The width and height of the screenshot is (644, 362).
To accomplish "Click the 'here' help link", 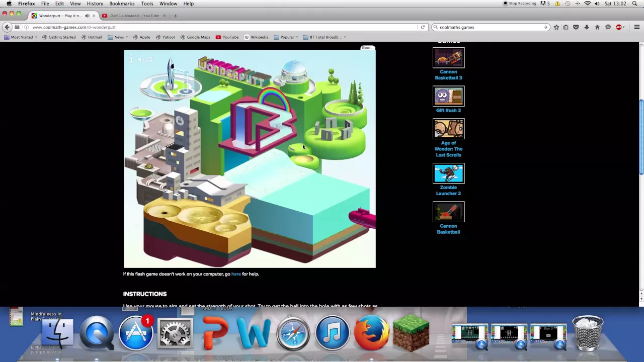I will 236,274.
